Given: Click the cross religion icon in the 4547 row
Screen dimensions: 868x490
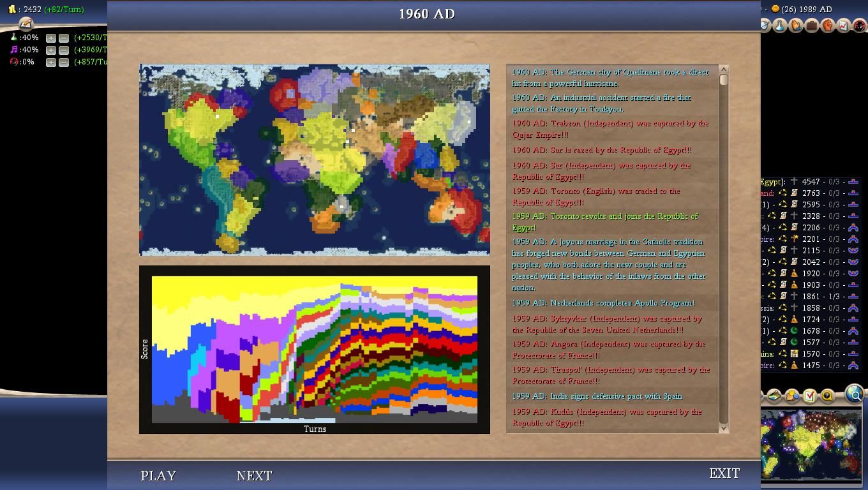Looking at the screenshot, I should click(x=794, y=182).
